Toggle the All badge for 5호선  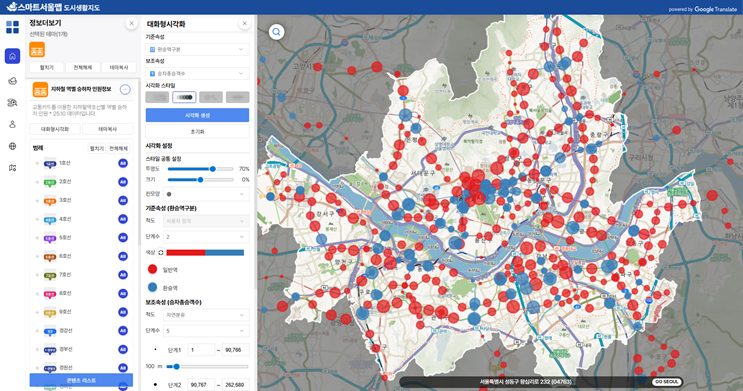(123, 237)
